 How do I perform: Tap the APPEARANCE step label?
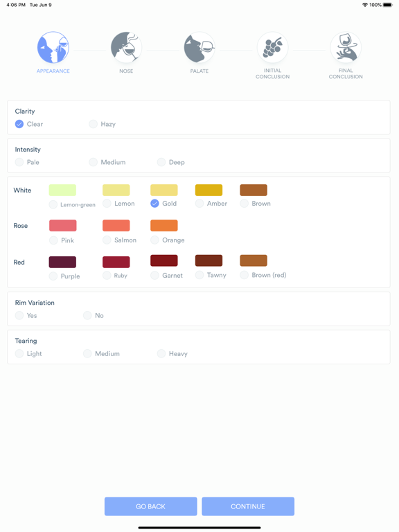pyautogui.click(x=53, y=71)
